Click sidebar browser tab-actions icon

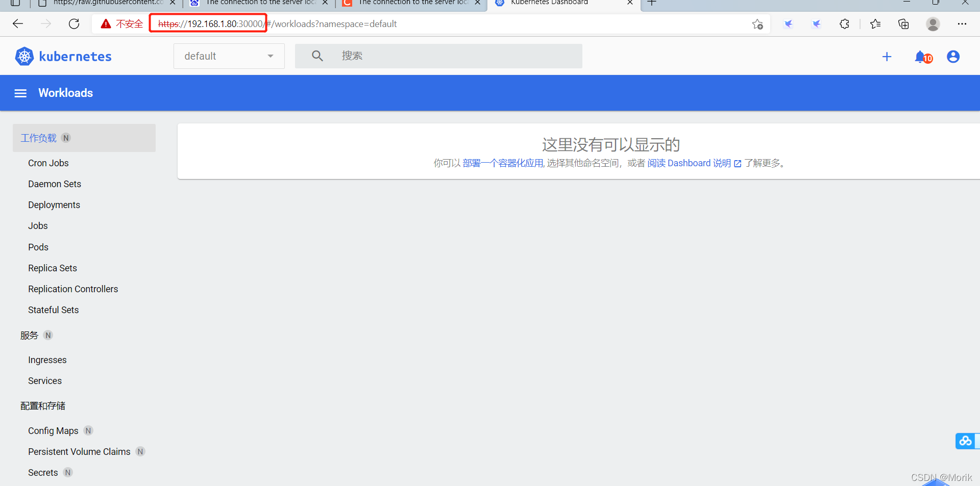point(15,3)
